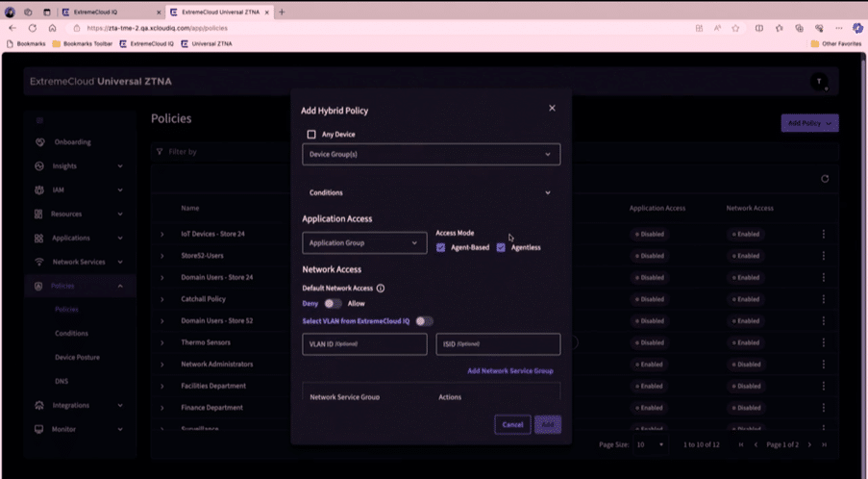This screenshot has width=868, height=479.
Task: Click the Cancel button
Action: point(512,425)
